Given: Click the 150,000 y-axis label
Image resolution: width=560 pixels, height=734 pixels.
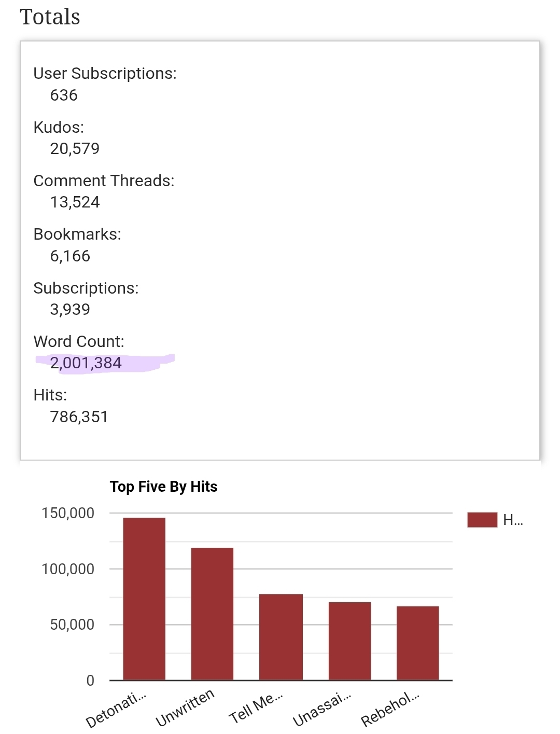Looking at the screenshot, I should (68, 514).
